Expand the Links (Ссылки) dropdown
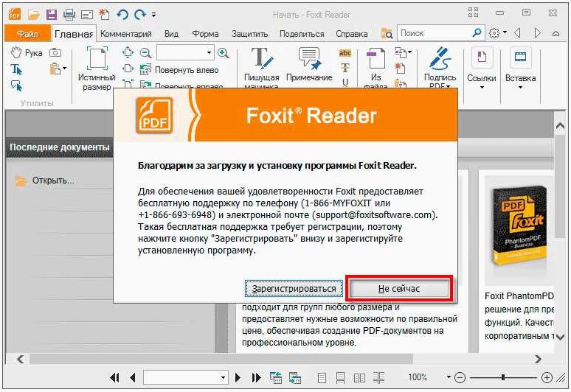Viewport: 571px width, 392px height. click(x=482, y=87)
